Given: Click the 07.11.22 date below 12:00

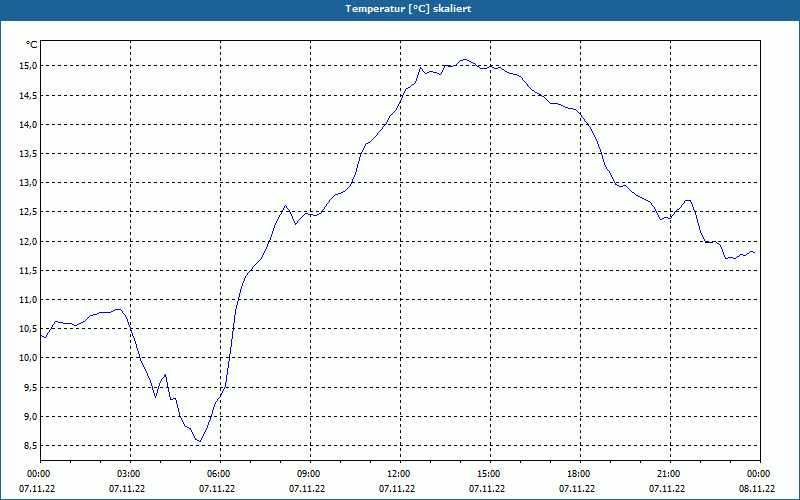Looking at the screenshot, I should pyautogui.click(x=396, y=488).
